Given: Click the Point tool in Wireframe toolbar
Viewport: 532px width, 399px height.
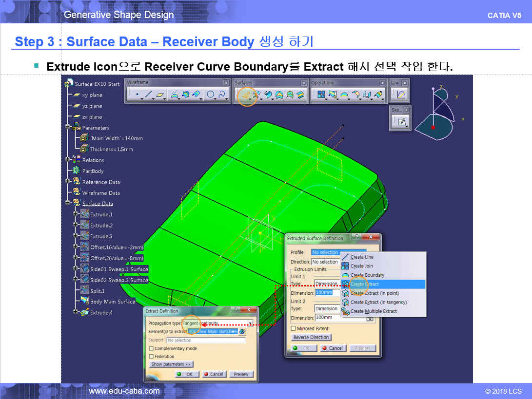Looking at the screenshot, I should [137, 95].
